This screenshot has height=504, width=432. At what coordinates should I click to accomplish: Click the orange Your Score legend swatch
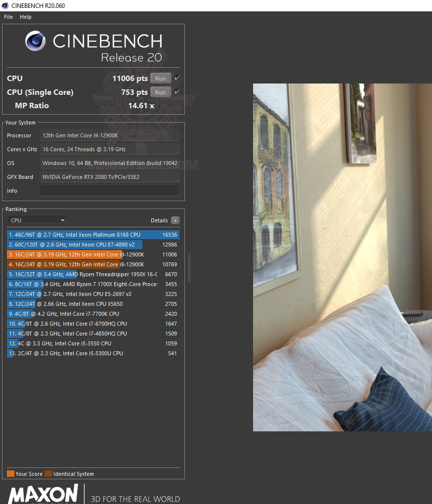coord(10,474)
